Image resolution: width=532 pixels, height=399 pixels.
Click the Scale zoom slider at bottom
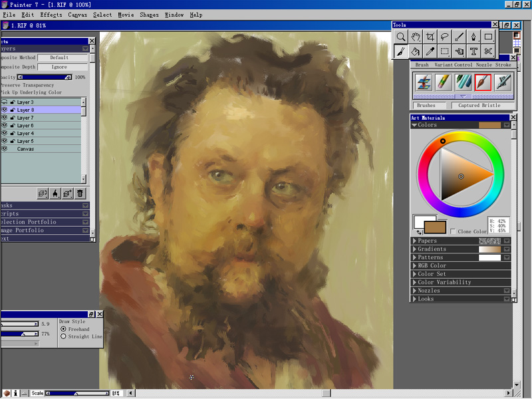click(x=77, y=393)
